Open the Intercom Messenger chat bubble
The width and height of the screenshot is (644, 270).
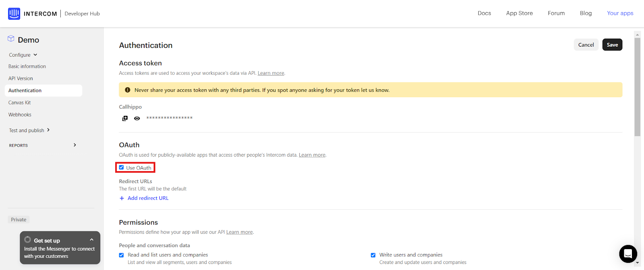(628, 254)
